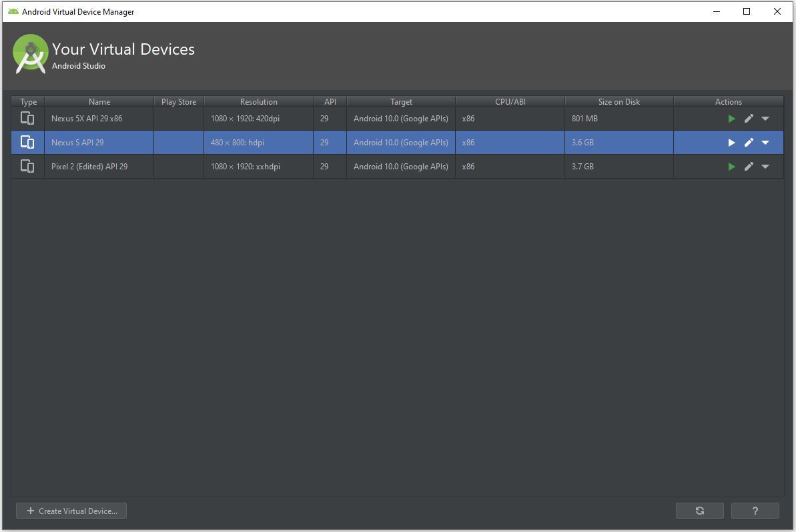Click the Resolution column header
Image resolution: width=796 pixels, height=532 pixels.
(x=258, y=102)
